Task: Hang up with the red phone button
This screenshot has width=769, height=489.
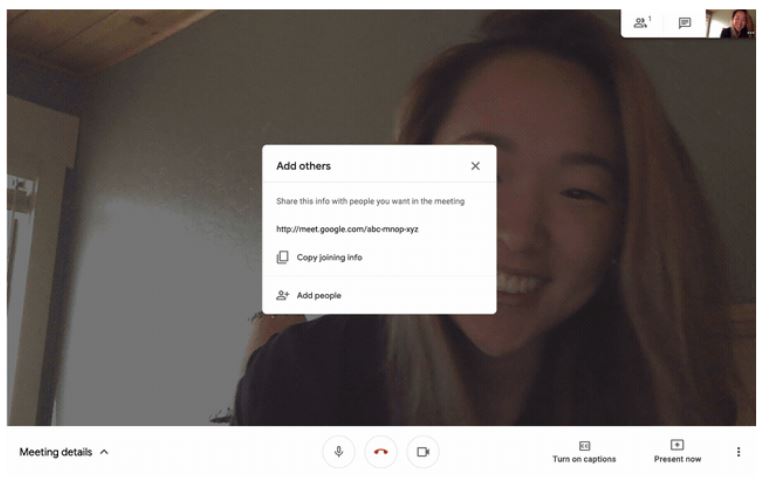Action: point(381,452)
